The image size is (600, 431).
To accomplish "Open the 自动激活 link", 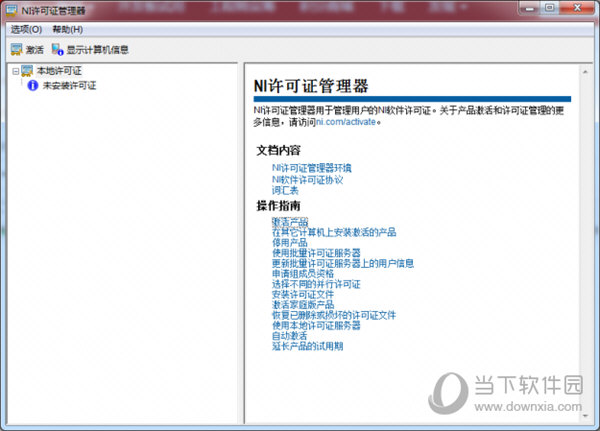I will tap(290, 336).
